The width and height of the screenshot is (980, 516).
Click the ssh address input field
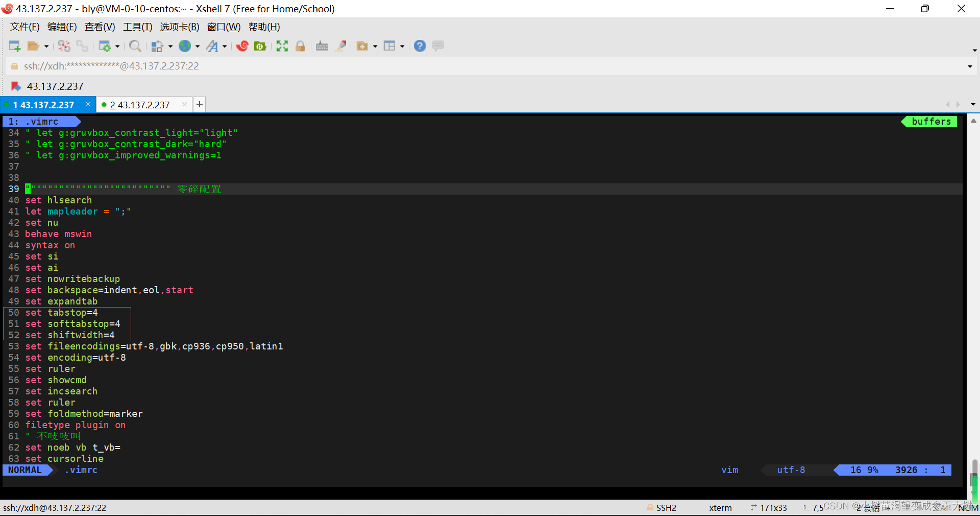[487, 66]
